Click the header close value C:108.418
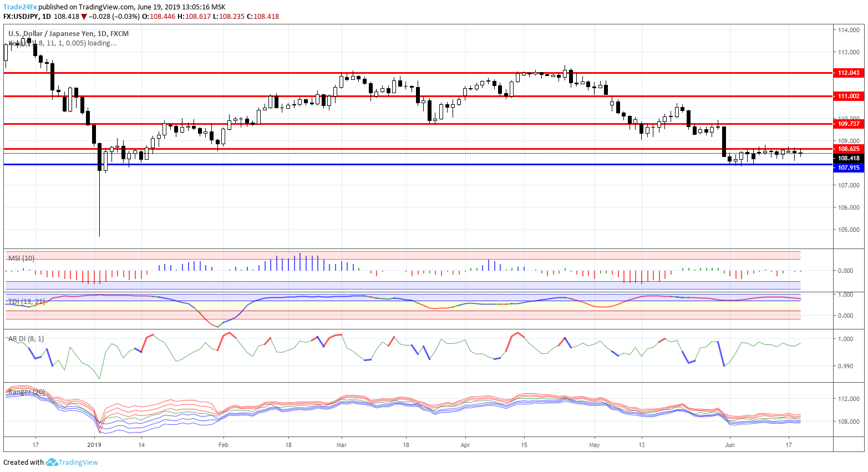 (263, 17)
